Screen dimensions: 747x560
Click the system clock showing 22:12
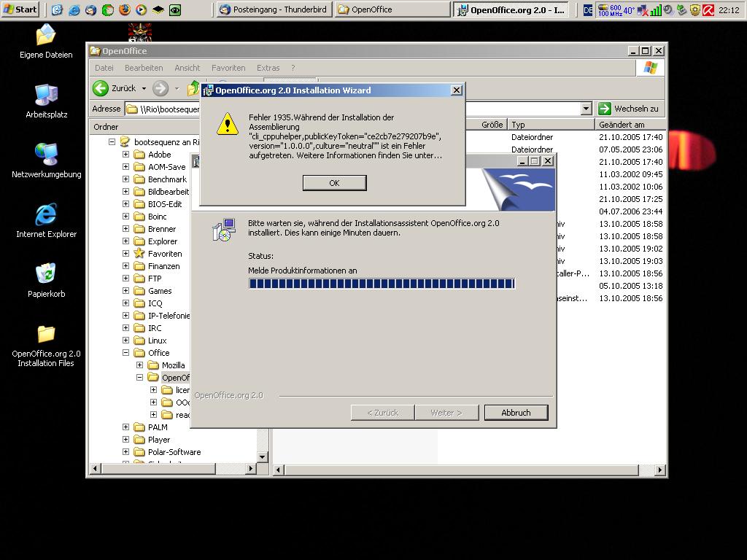pyautogui.click(x=729, y=10)
